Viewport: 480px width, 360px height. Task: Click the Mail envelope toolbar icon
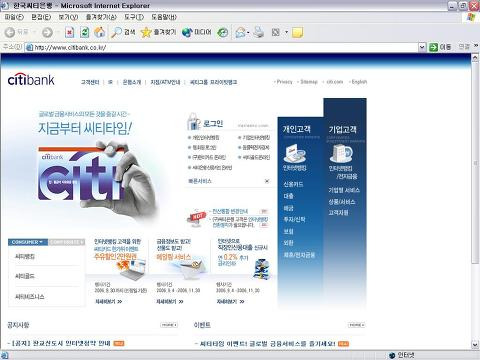click(x=240, y=32)
